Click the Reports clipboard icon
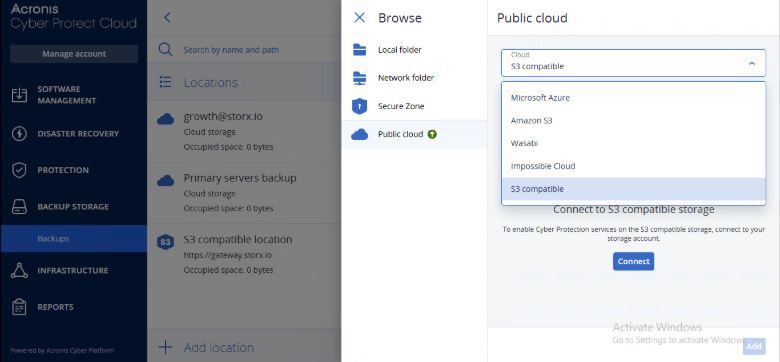Viewport: 780px width, 362px height. tap(19, 307)
